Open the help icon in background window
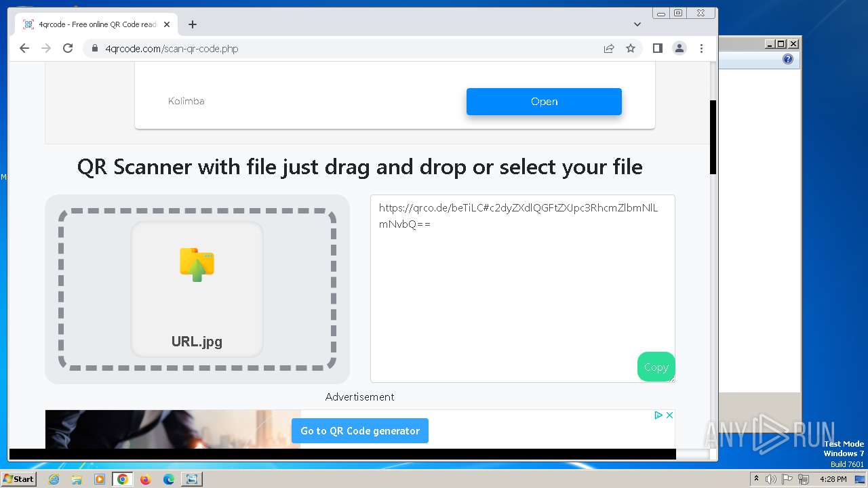 click(x=787, y=59)
